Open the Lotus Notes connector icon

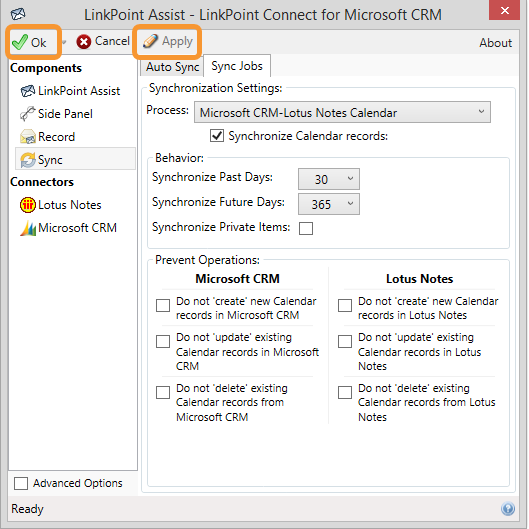tap(28, 205)
